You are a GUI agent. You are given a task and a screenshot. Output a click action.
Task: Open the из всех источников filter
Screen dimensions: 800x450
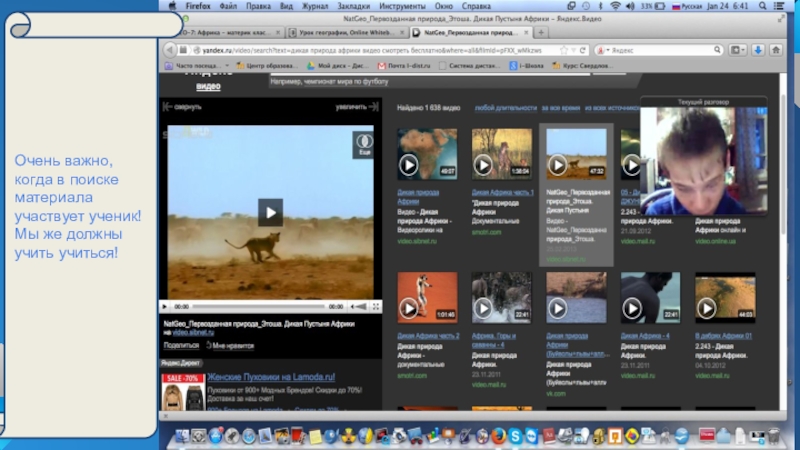(x=612, y=108)
